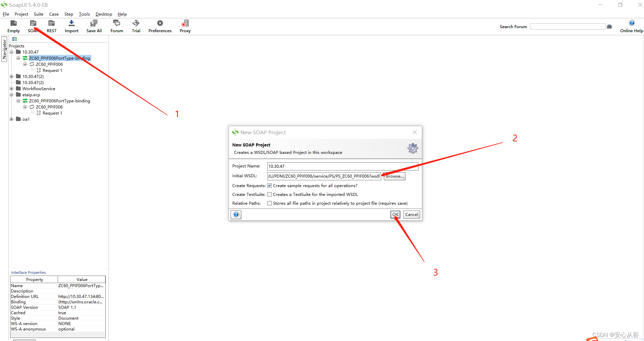Open the Help menu
Image resolution: width=644 pixels, height=341 pixels.
pyautogui.click(x=122, y=14)
